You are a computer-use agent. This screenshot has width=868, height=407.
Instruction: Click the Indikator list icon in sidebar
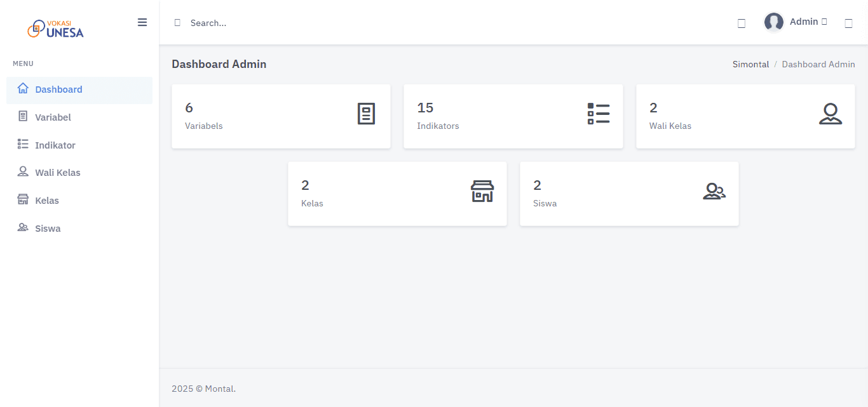pos(23,144)
